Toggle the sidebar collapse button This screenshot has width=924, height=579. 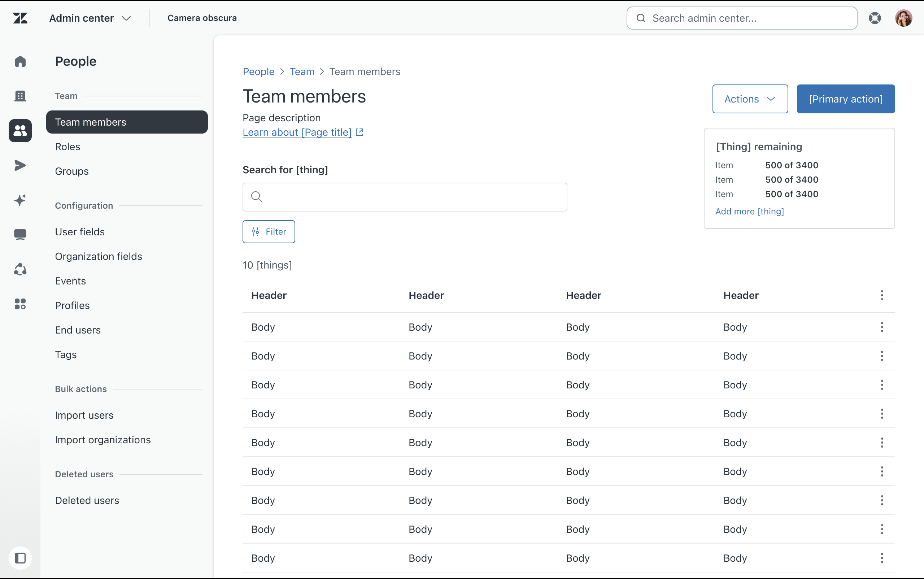tap(20, 558)
